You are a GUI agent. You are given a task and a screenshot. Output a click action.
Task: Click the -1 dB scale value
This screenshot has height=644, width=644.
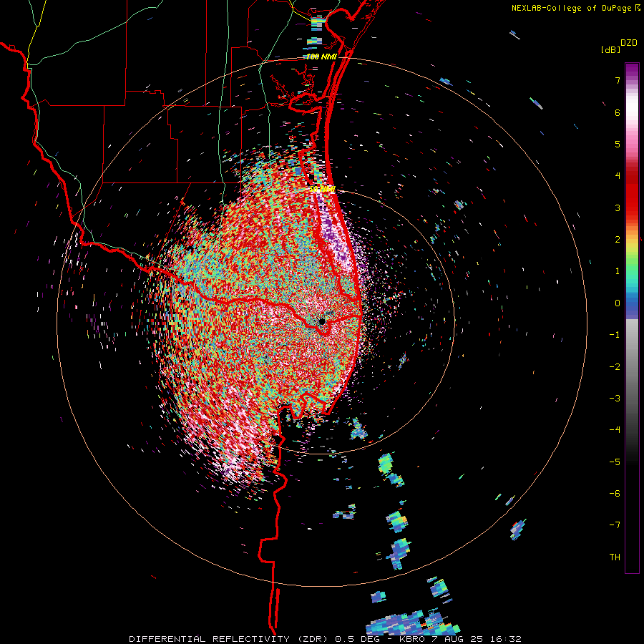(x=615, y=335)
